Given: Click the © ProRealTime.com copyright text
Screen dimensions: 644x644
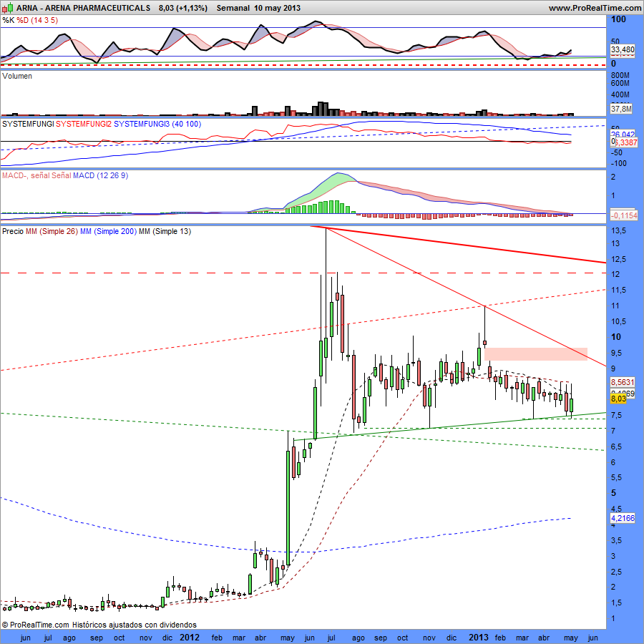Looking at the screenshot, I should pyautogui.click(x=36, y=625).
